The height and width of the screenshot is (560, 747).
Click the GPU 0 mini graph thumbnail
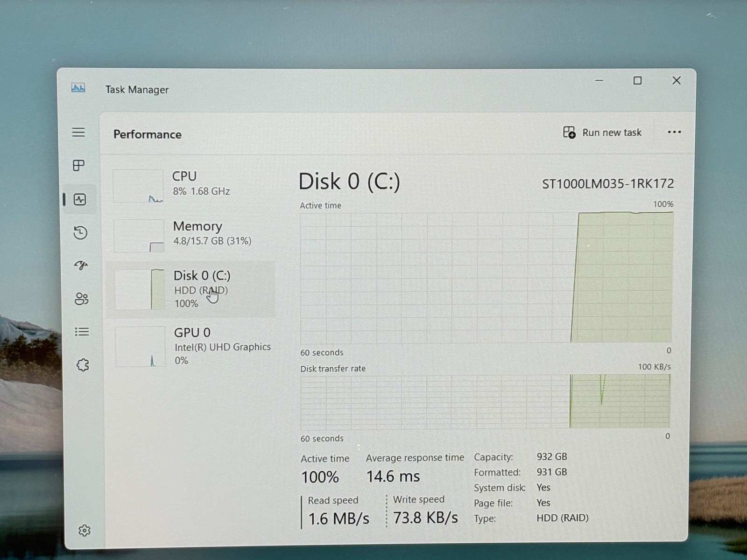[140, 346]
